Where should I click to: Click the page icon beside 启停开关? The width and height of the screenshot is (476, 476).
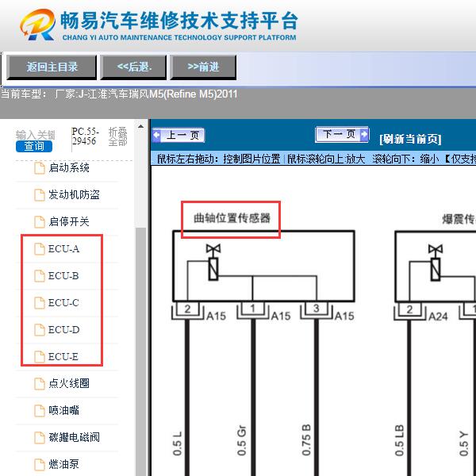coord(40,222)
